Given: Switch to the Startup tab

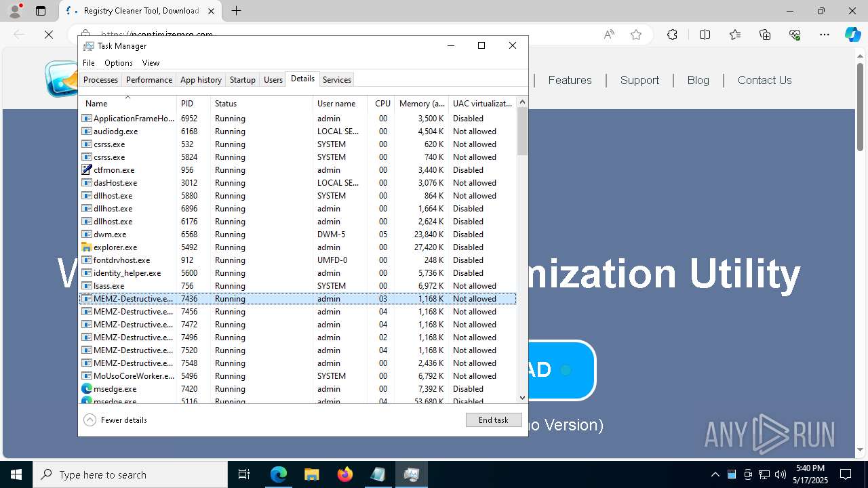Looking at the screenshot, I should click(242, 80).
